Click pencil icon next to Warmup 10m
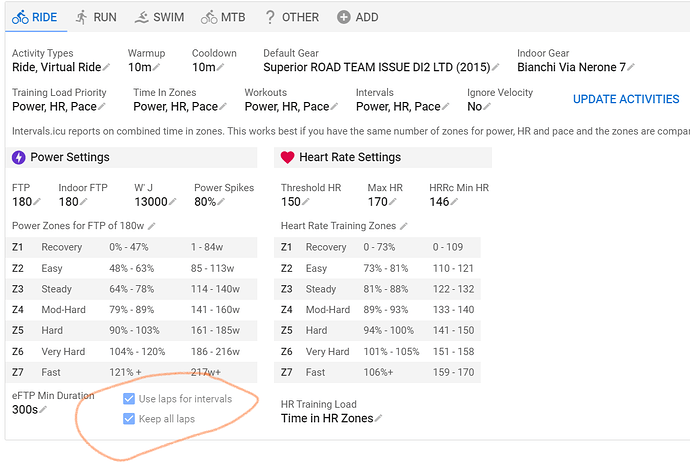 (156, 67)
